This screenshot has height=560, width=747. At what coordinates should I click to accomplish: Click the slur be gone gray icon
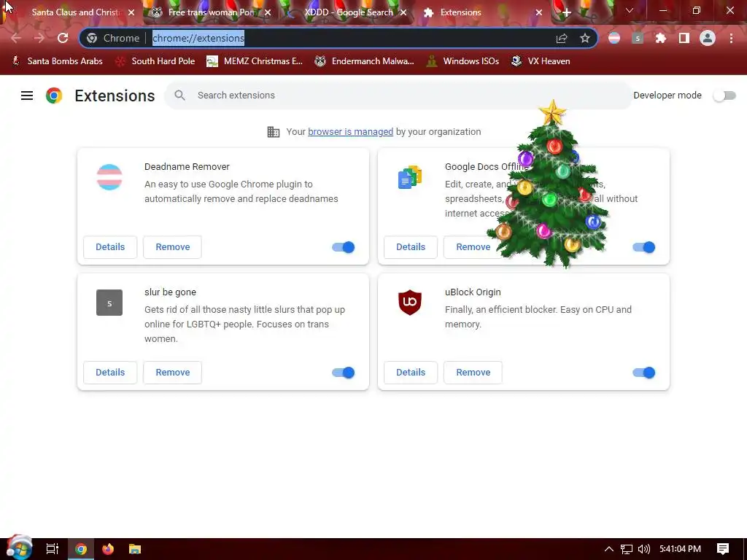[x=109, y=303]
